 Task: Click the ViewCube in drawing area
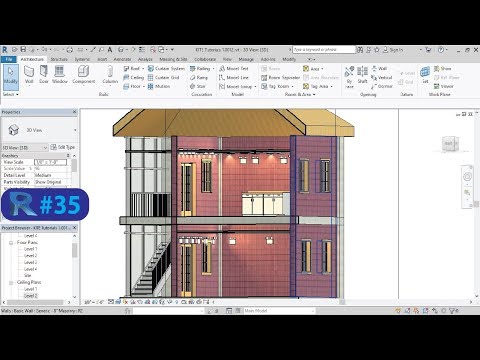(450, 144)
